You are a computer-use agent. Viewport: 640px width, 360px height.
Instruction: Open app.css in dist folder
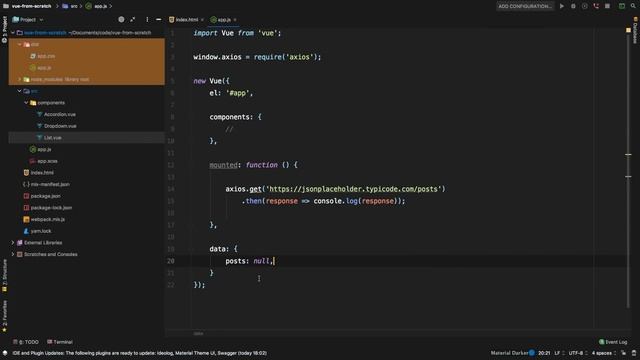click(x=46, y=56)
